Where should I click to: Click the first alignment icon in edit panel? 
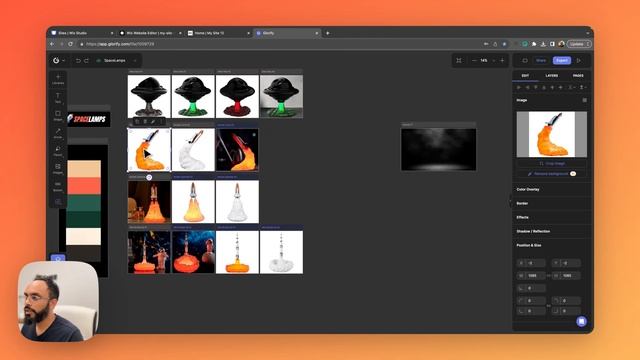[x=519, y=87]
